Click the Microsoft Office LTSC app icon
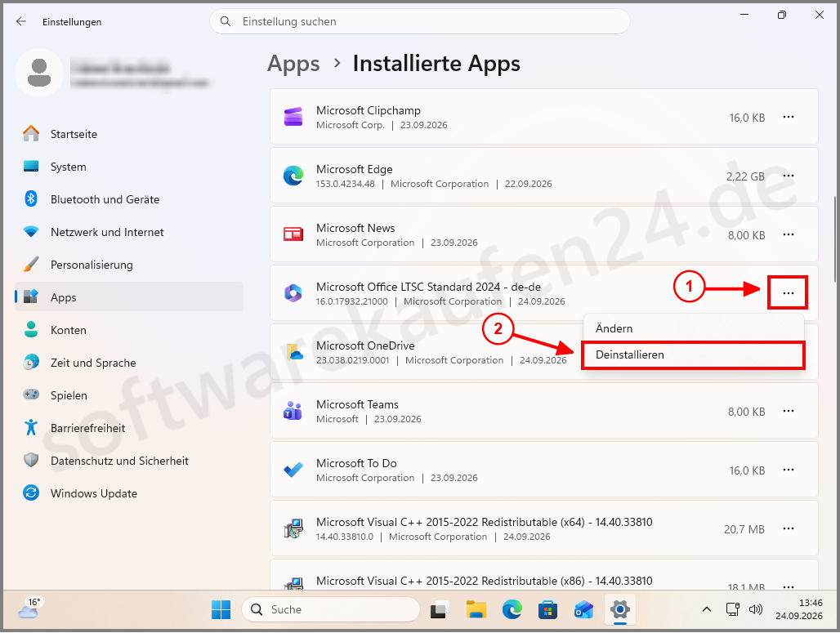 [293, 293]
